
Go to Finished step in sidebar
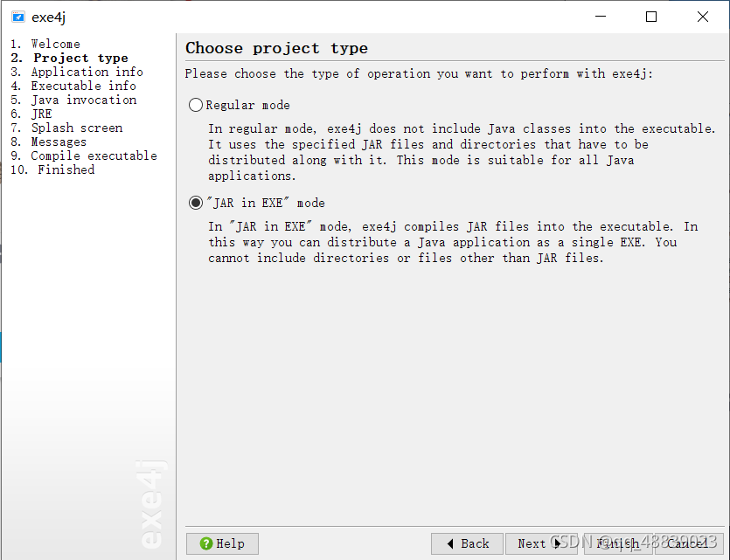tap(66, 169)
